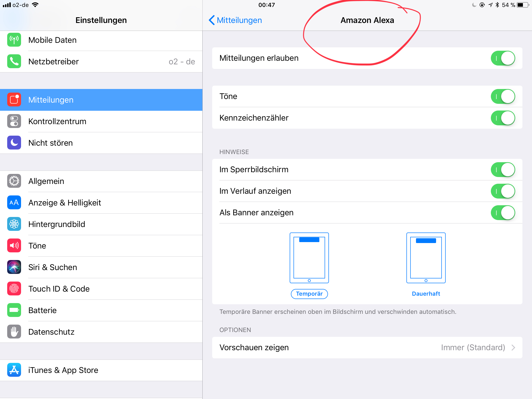The width and height of the screenshot is (532, 399).
Task: Tap the Siri & Suchen icon
Action: [14, 267]
